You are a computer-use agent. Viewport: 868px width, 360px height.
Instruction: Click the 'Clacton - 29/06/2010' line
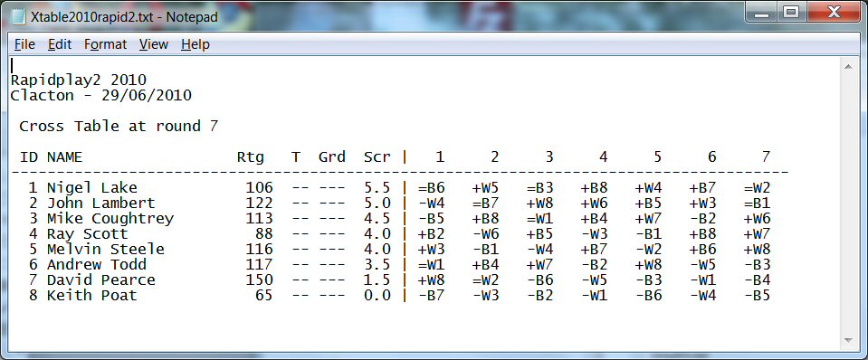[x=100, y=96]
